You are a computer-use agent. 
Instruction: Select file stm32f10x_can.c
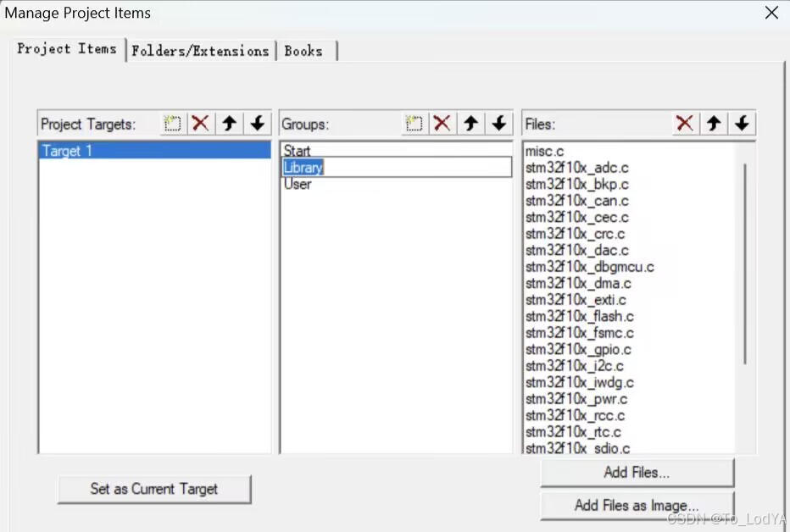click(577, 201)
